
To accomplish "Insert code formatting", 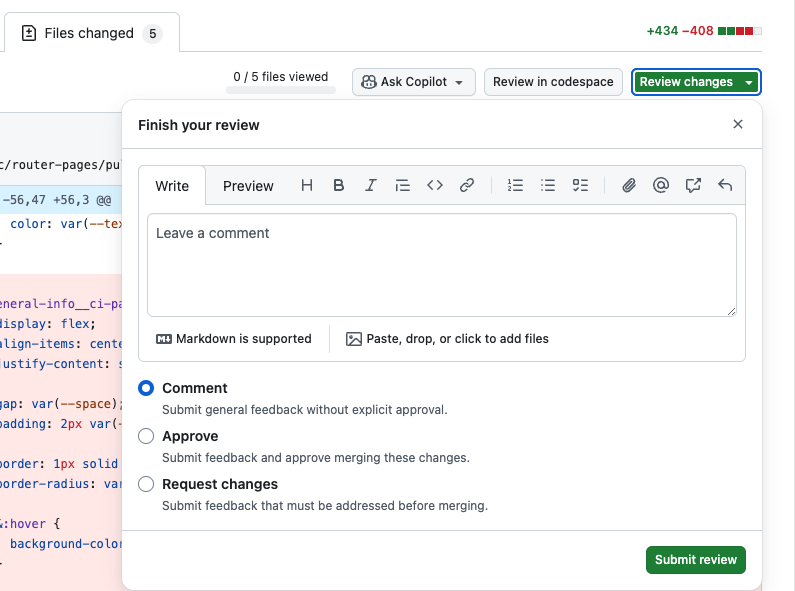I will click(x=435, y=186).
